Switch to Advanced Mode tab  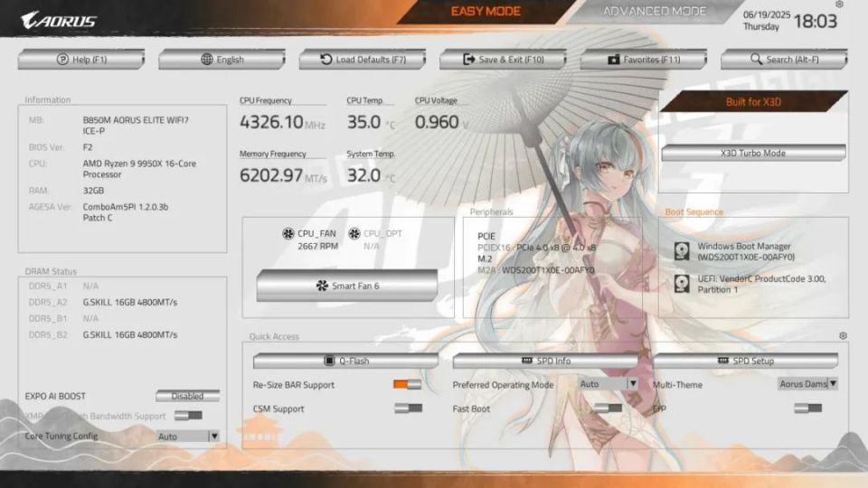pos(655,12)
